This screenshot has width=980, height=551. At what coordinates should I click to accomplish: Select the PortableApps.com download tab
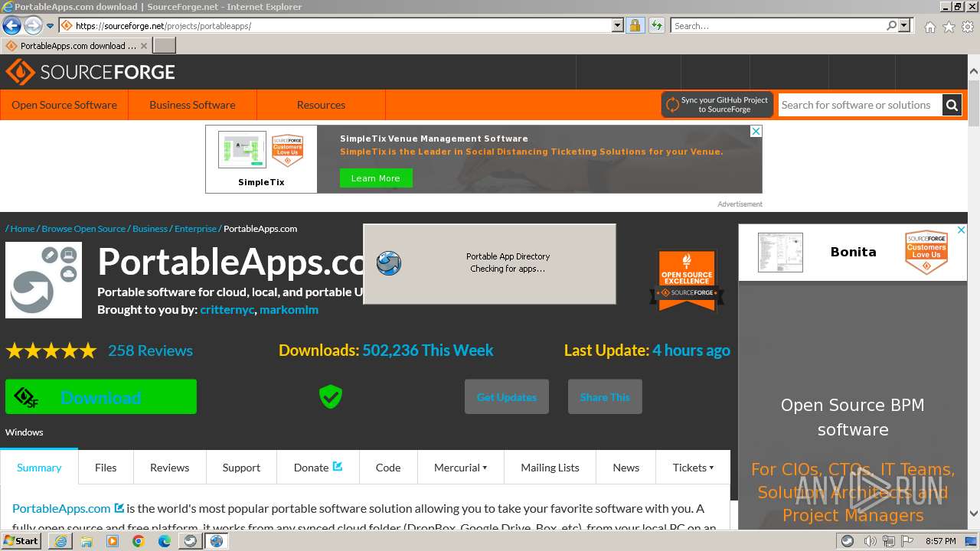coord(77,45)
